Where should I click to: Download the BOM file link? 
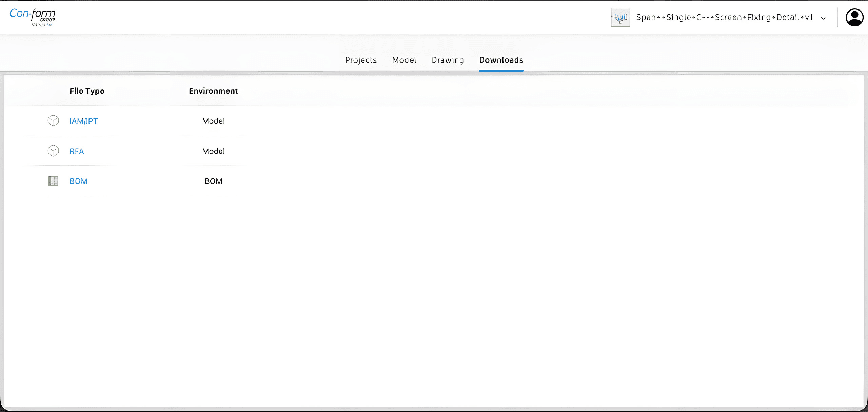coord(78,181)
